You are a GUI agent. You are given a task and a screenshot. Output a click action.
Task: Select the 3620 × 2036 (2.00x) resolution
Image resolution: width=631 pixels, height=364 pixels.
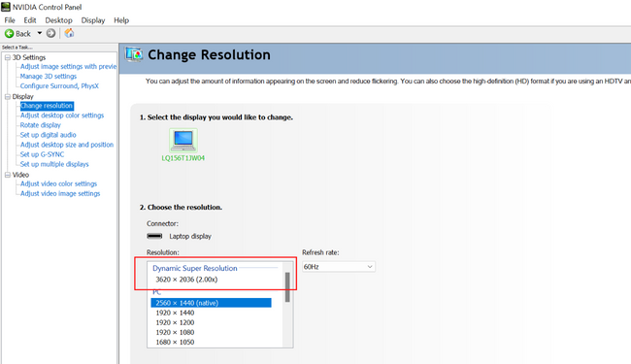tap(186, 280)
